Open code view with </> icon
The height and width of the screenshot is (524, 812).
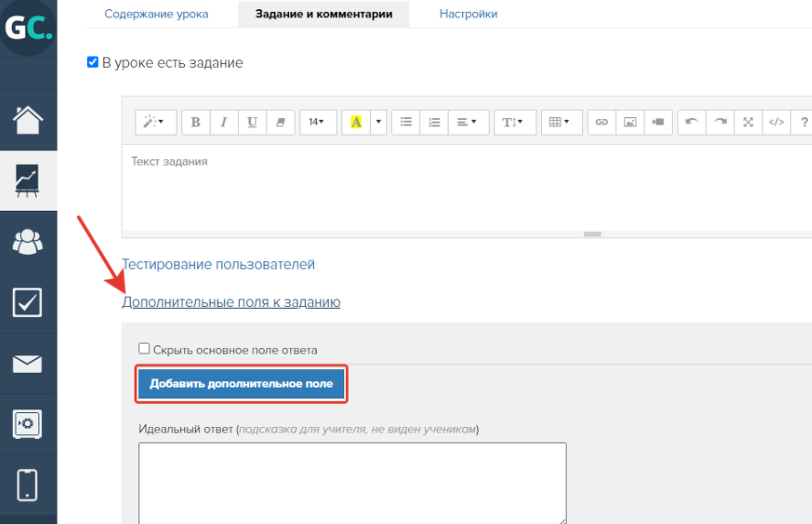(x=776, y=123)
